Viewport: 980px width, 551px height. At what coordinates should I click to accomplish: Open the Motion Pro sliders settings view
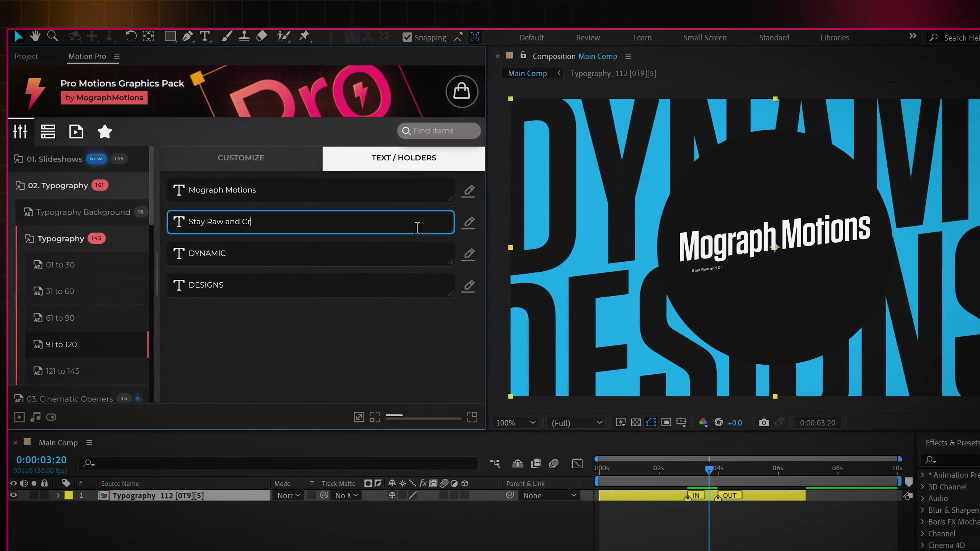point(20,132)
